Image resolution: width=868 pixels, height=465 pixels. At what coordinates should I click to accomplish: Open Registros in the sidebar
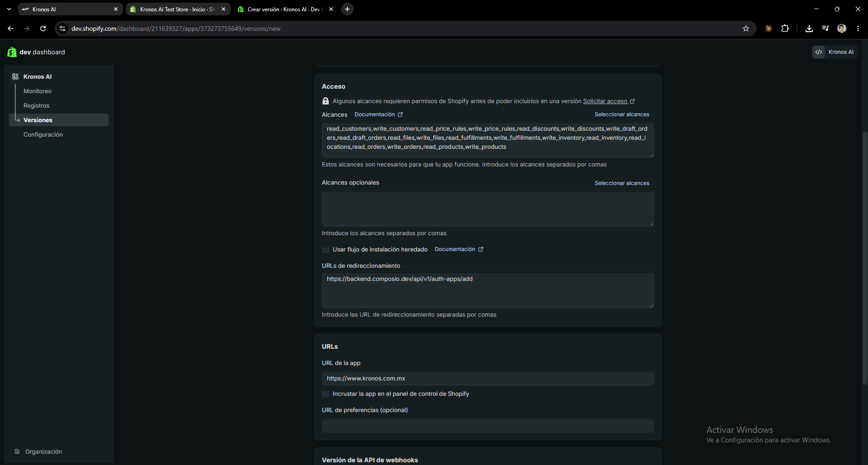[36, 105]
